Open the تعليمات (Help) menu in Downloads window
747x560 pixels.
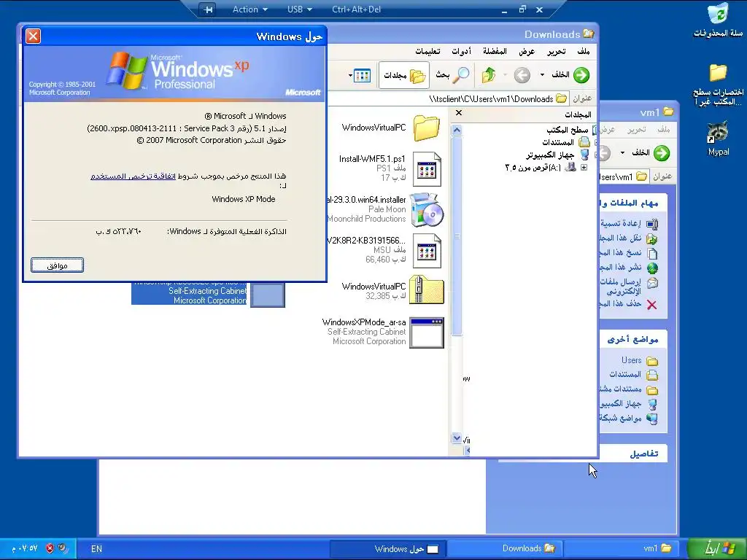coord(427,52)
